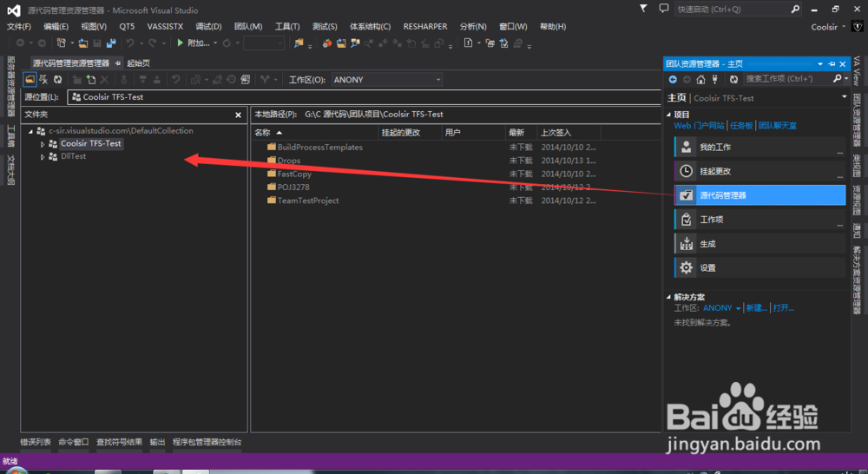Image resolution: width=868 pixels, height=474 pixels.
Task: Click Connect to Team Projects plug icon
Action: [x=714, y=80]
